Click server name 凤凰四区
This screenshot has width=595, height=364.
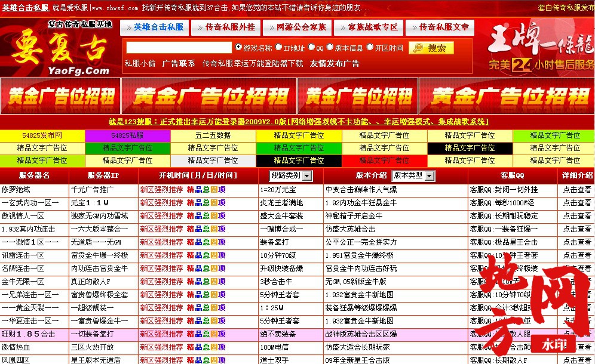click(16, 360)
